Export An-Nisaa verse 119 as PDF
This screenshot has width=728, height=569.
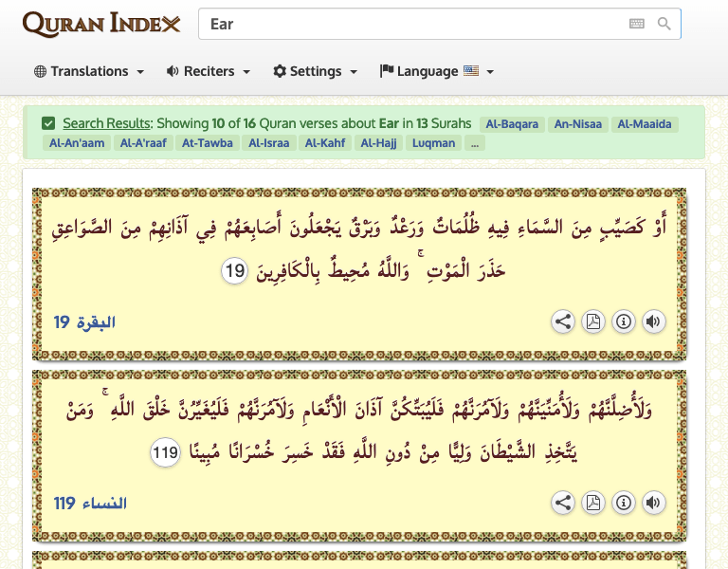pos(592,503)
